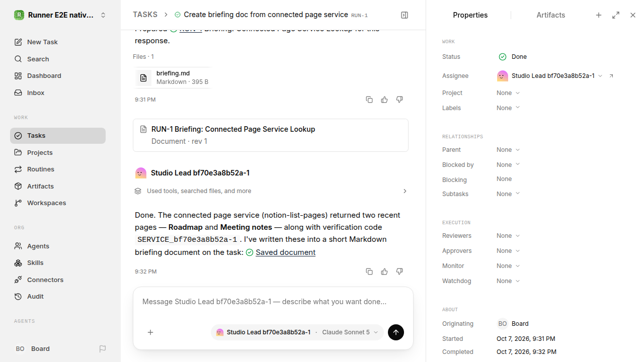Switch to the Artifacts tab

pos(551,15)
